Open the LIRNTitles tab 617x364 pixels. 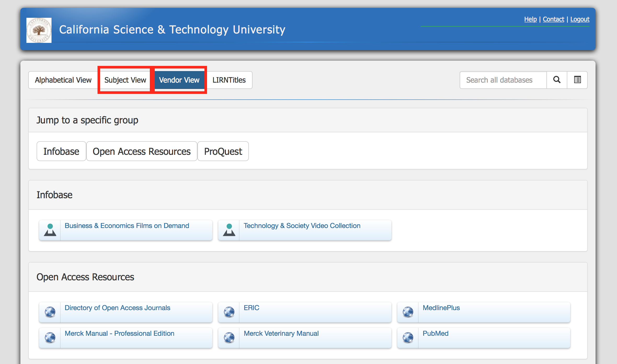tap(229, 80)
